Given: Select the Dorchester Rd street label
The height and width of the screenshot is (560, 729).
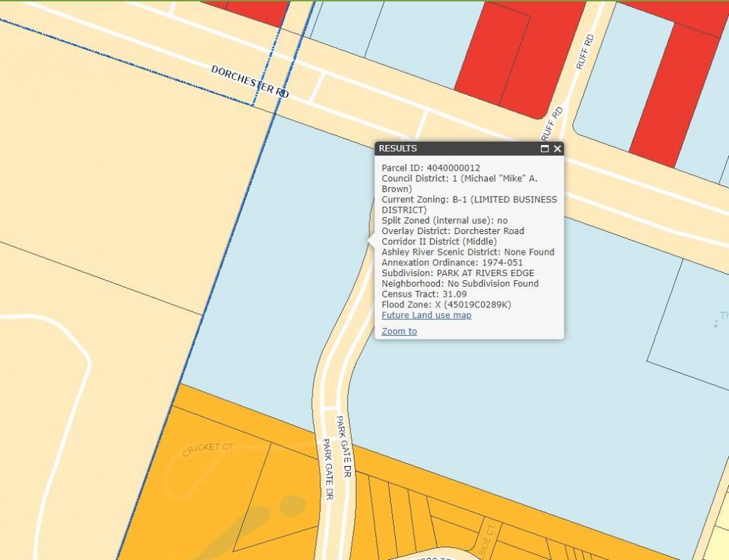Looking at the screenshot, I should [x=250, y=81].
